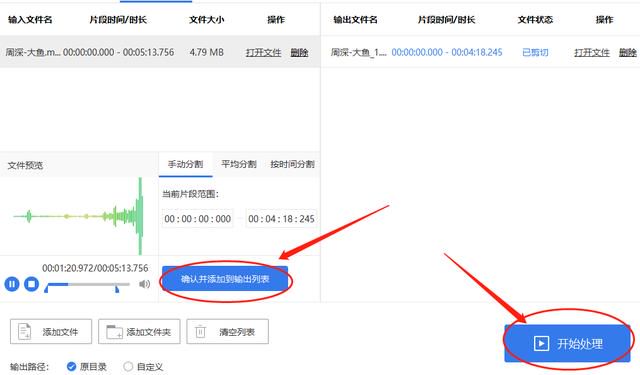Click the volume speaker icon
The image size is (640, 375).
[x=144, y=284]
